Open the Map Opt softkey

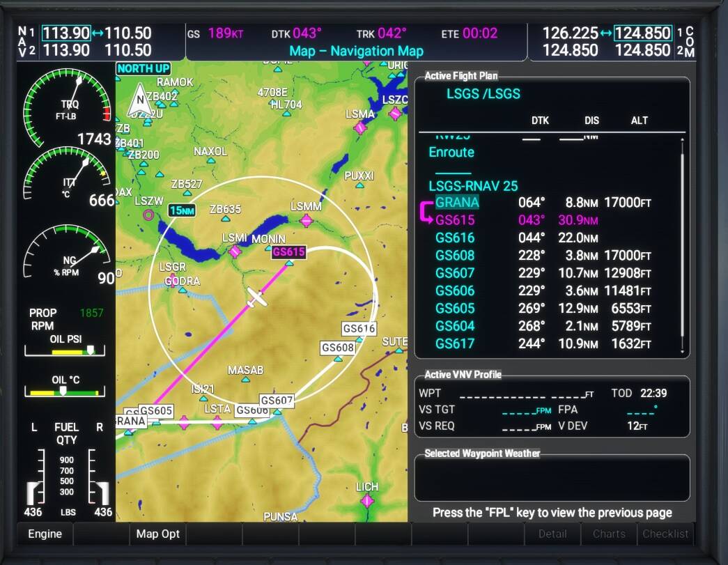[158, 534]
